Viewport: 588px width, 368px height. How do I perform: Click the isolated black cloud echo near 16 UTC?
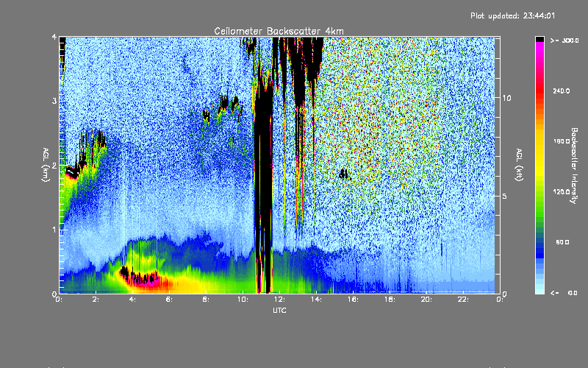pos(343,174)
